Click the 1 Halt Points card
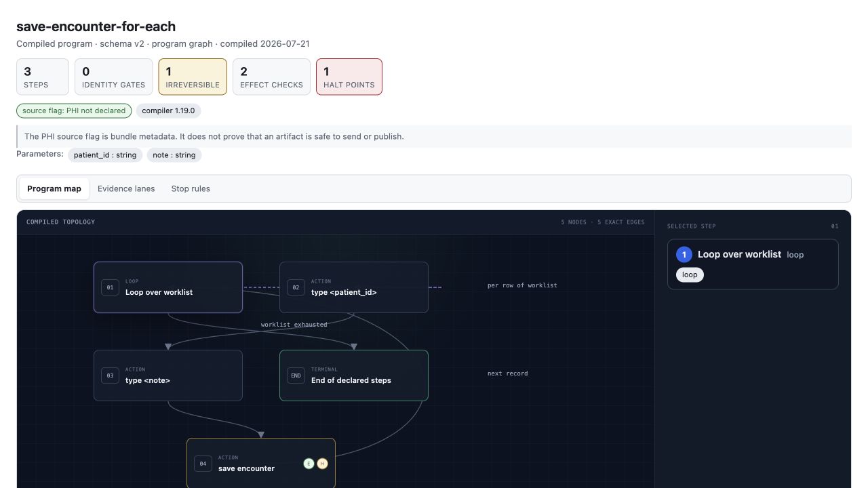Viewport: 868px width, 488px height. (349, 77)
